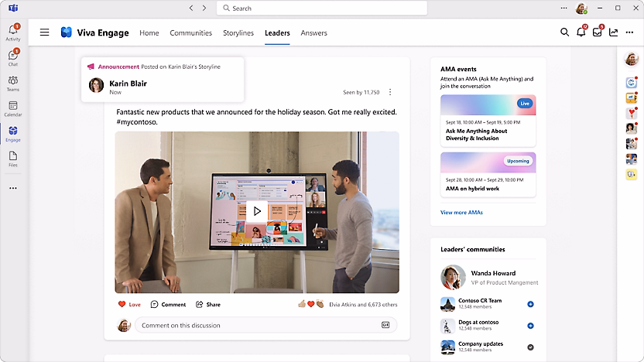Click the Teams search box
The height and width of the screenshot is (362, 644).
coord(322,9)
